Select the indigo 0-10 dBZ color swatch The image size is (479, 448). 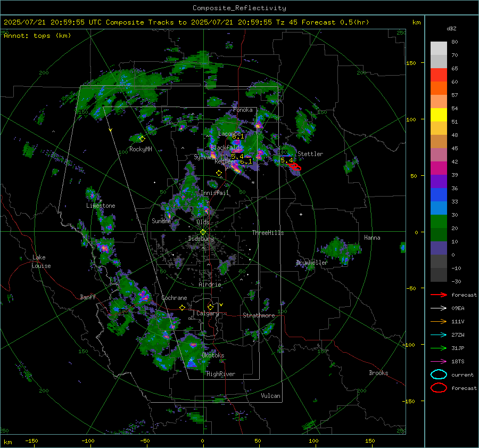(x=439, y=248)
